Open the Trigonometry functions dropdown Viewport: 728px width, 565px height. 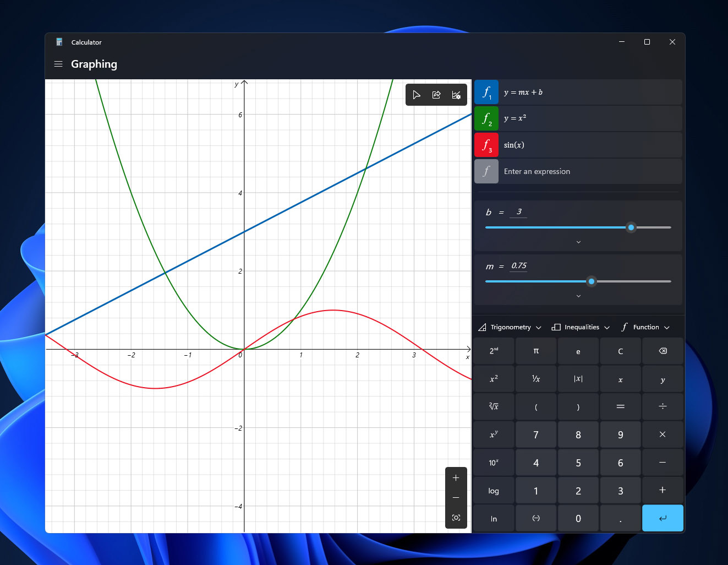pos(509,327)
